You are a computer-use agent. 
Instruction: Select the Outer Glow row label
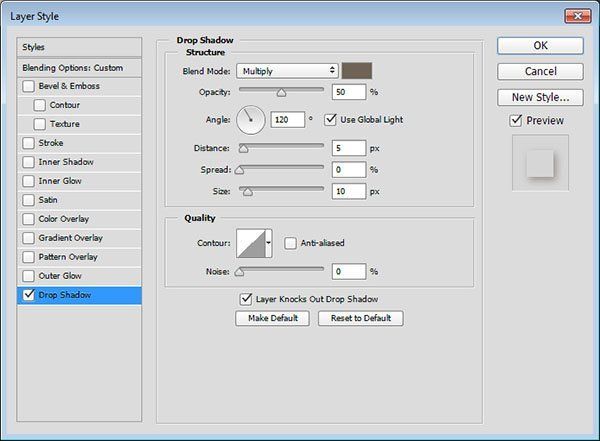[x=60, y=276]
